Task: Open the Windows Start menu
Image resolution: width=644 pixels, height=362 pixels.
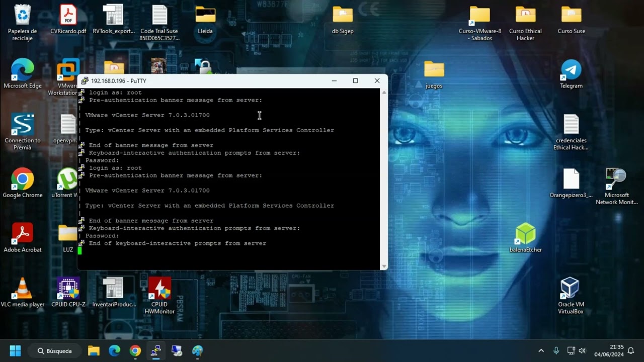Action: pyautogui.click(x=15, y=350)
